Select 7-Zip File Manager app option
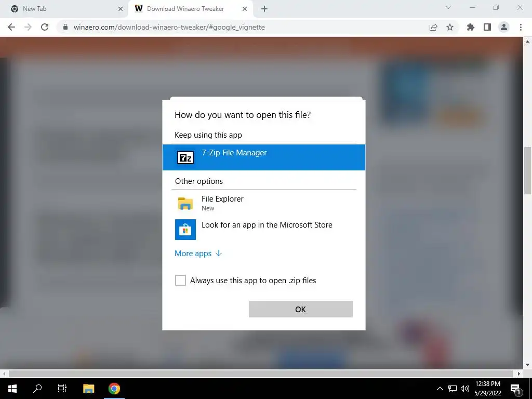Image resolution: width=532 pixels, height=399 pixels. click(x=263, y=157)
